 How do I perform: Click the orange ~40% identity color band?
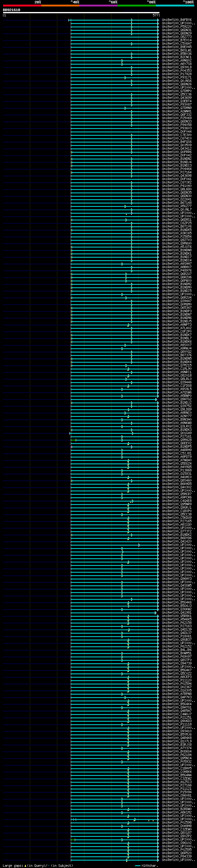(x=60, y=6)
